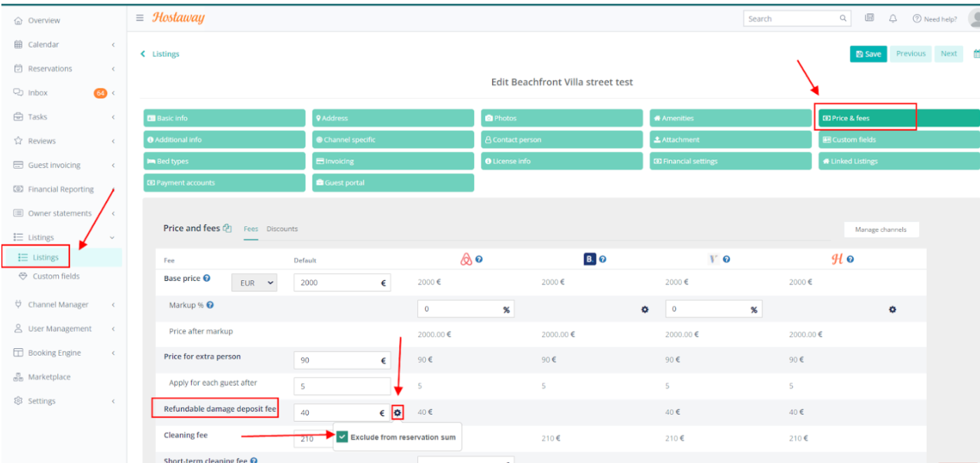This screenshot has width=980, height=463.
Task: Switch to the Discounts sub-tab
Action: pyautogui.click(x=282, y=229)
